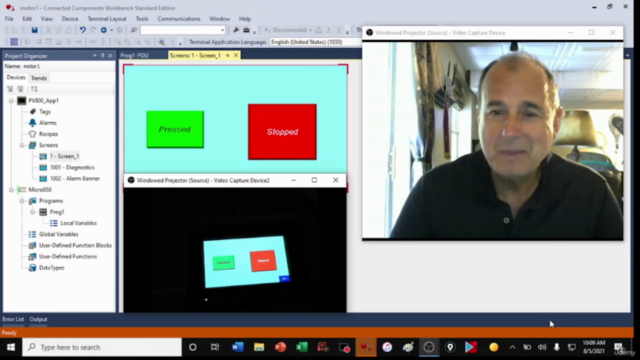The width and height of the screenshot is (640, 360).
Task: Click the expand-all icon under the Devices tab
Action: point(10,89)
